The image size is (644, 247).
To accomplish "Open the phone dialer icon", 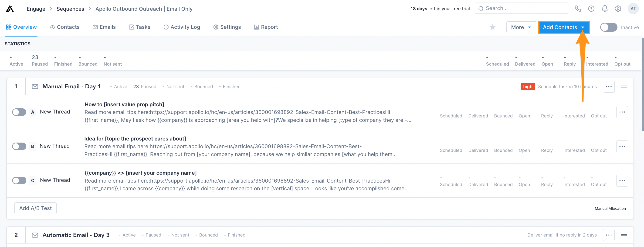I will pos(578,9).
